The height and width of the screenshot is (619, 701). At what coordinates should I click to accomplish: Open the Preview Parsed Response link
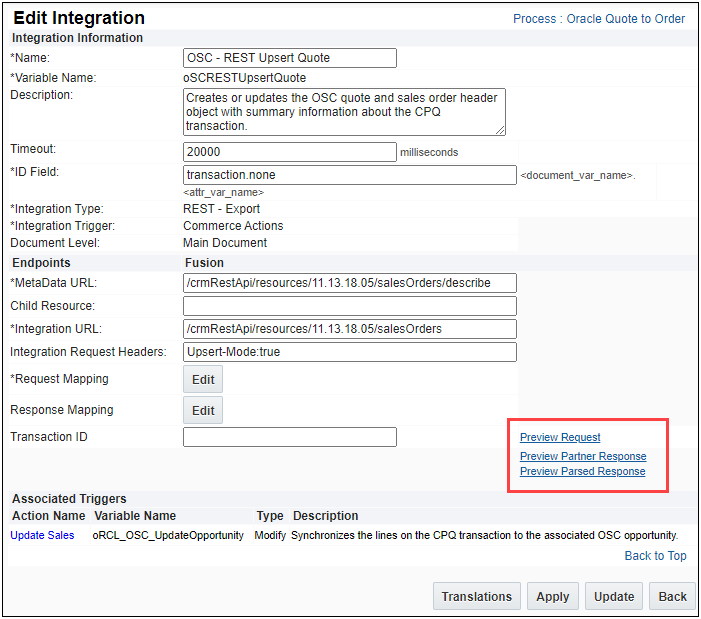pyautogui.click(x=582, y=472)
